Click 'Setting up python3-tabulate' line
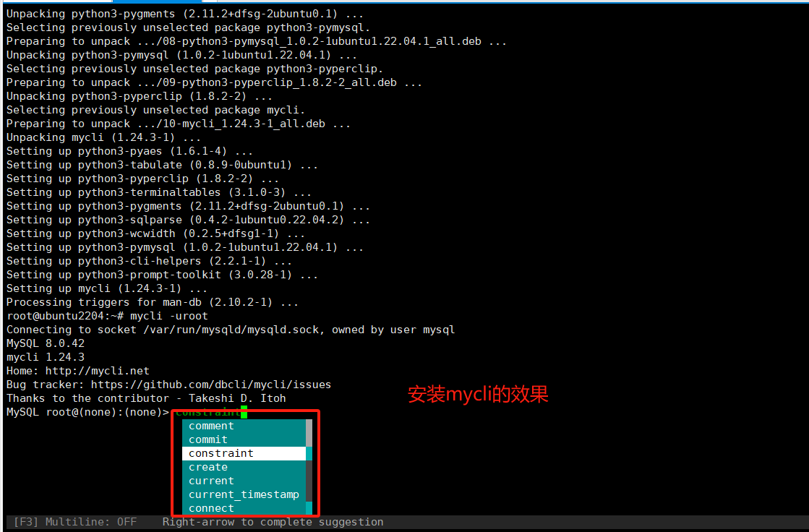809x532 pixels. [162, 165]
